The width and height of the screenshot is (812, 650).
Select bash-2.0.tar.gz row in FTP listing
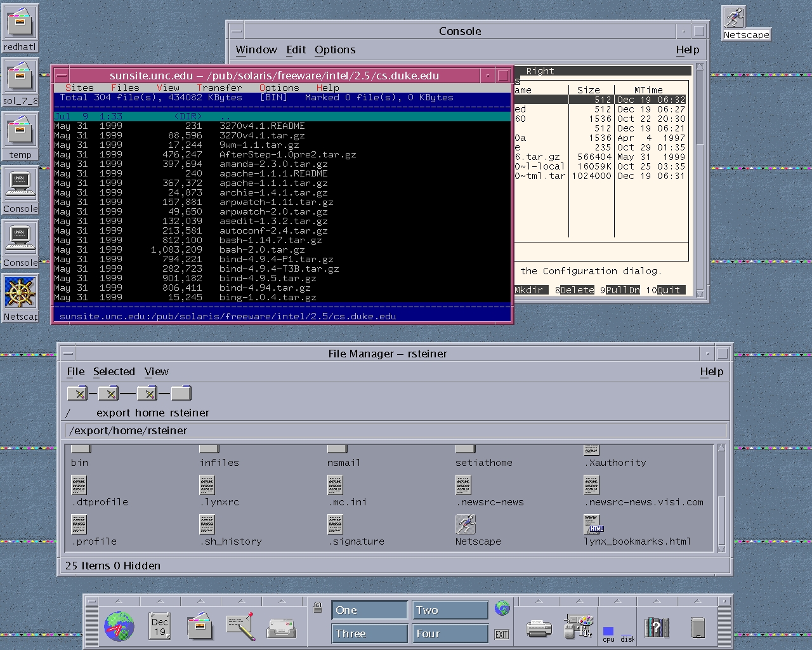[x=282, y=249]
